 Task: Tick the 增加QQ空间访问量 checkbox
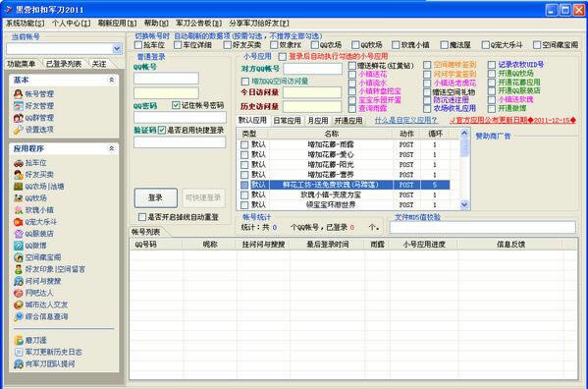click(244, 82)
